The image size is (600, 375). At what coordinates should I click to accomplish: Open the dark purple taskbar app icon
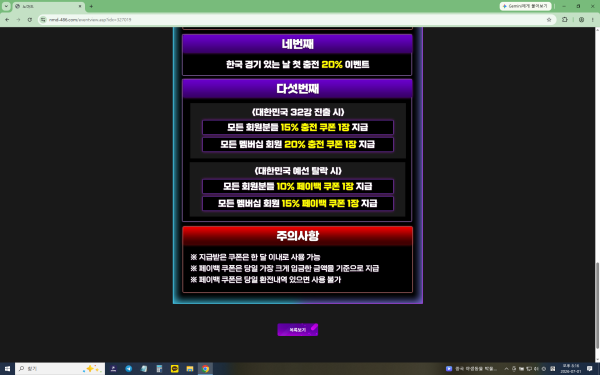tap(113, 368)
